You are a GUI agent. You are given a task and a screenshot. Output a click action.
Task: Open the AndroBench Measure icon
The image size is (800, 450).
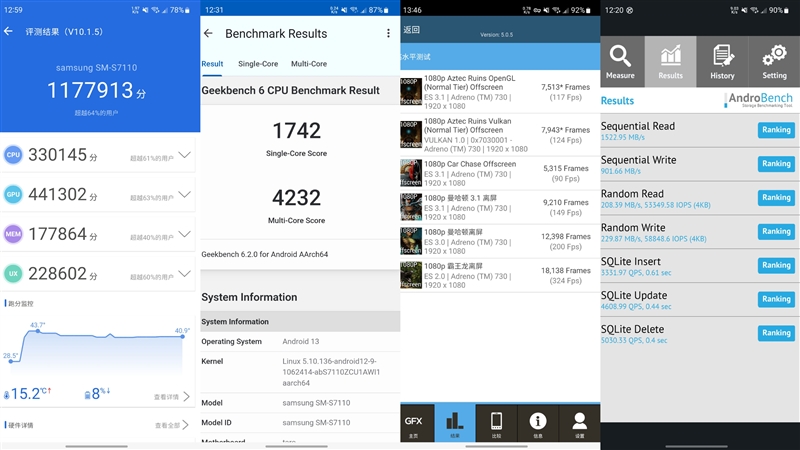coord(620,60)
